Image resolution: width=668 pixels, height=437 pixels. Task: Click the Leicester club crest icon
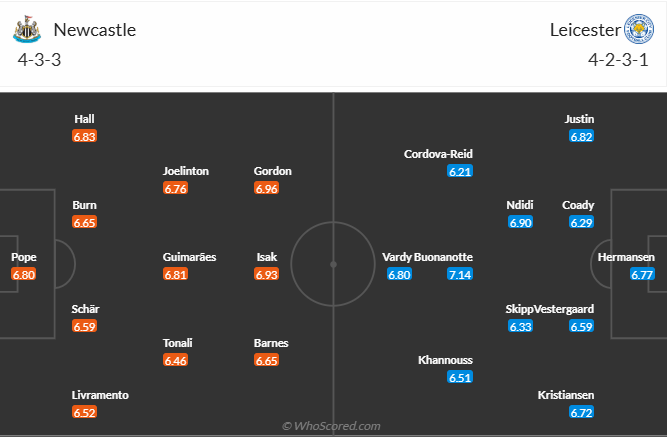(637, 28)
